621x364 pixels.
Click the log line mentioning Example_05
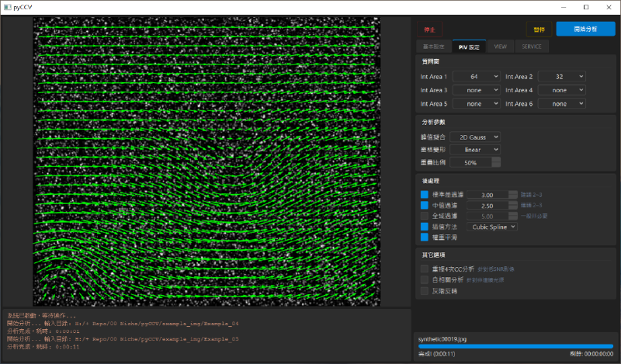pos(123,339)
